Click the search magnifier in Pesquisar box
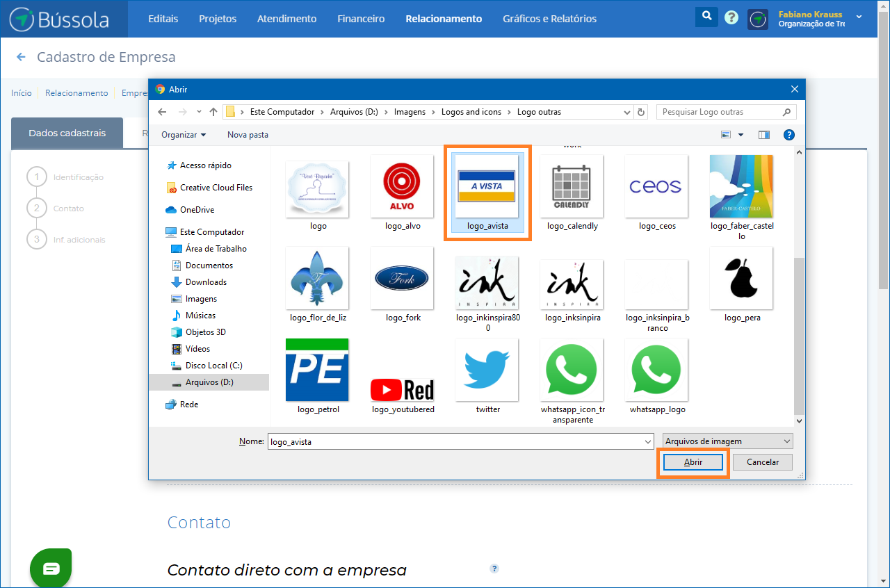 coord(786,112)
